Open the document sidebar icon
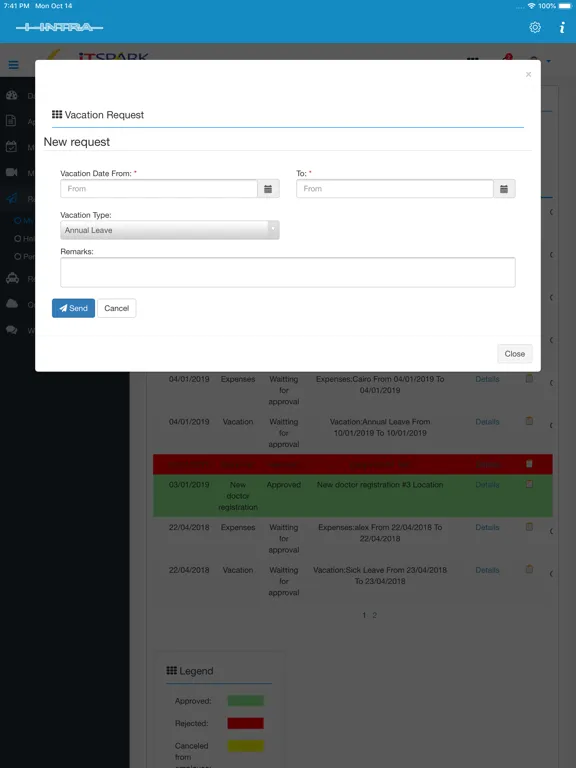The image size is (576, 768). tap(11, 120)
